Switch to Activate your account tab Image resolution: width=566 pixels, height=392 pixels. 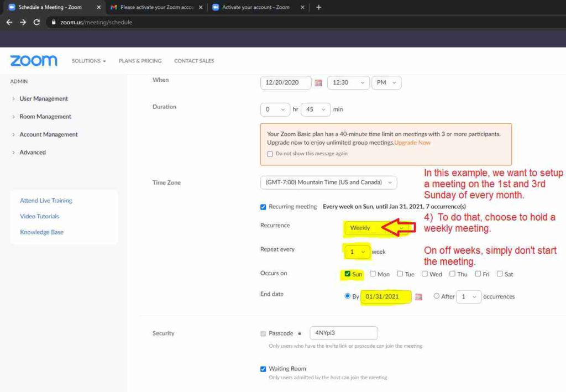click(x=259, y=7)
